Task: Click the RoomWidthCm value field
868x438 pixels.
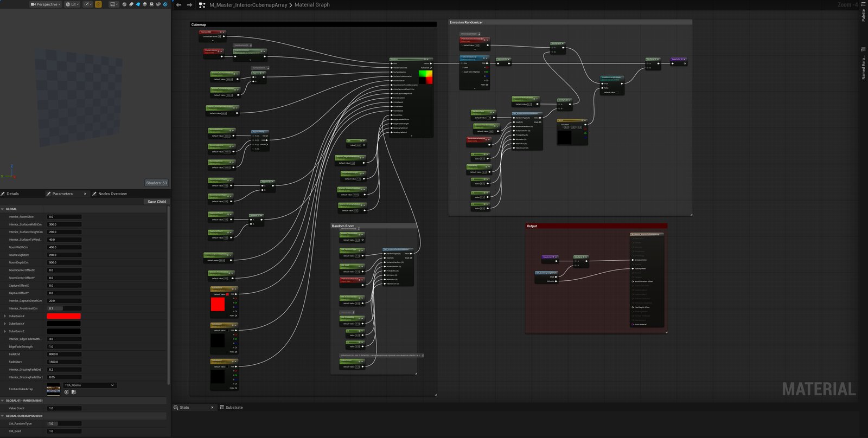Action: (64, 247)
